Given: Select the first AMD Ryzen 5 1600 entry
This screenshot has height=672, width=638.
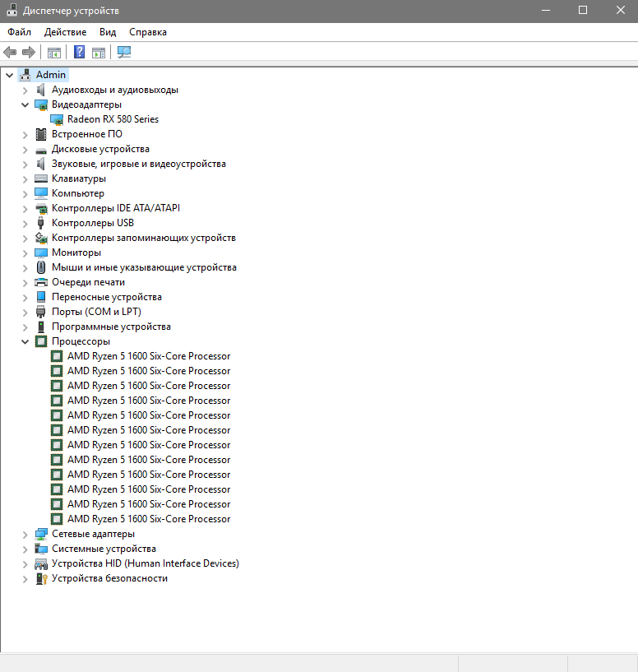Looking at the screenshot, I should point(149,356).
